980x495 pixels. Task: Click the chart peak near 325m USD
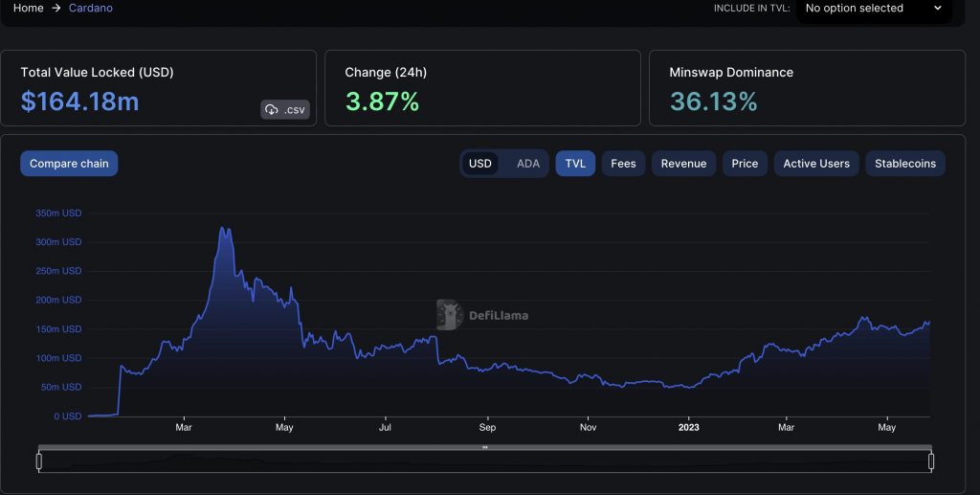(x=224, y=229)
